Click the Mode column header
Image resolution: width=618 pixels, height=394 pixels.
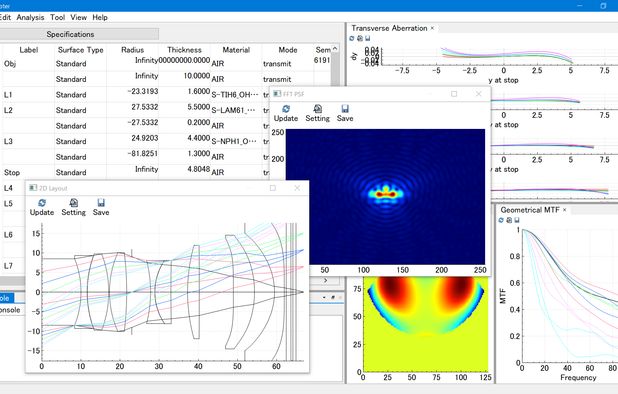click(288, 50)
